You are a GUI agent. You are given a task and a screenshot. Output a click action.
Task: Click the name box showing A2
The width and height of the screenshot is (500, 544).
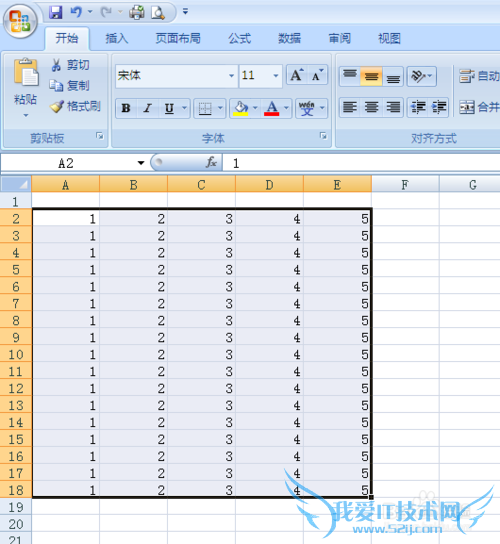[x=66, y=163]
